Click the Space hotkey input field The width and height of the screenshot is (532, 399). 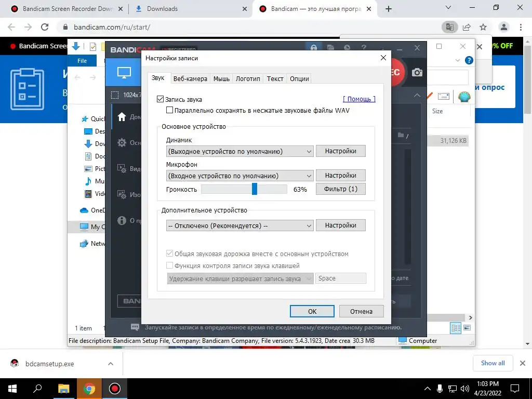click(341, 278)
